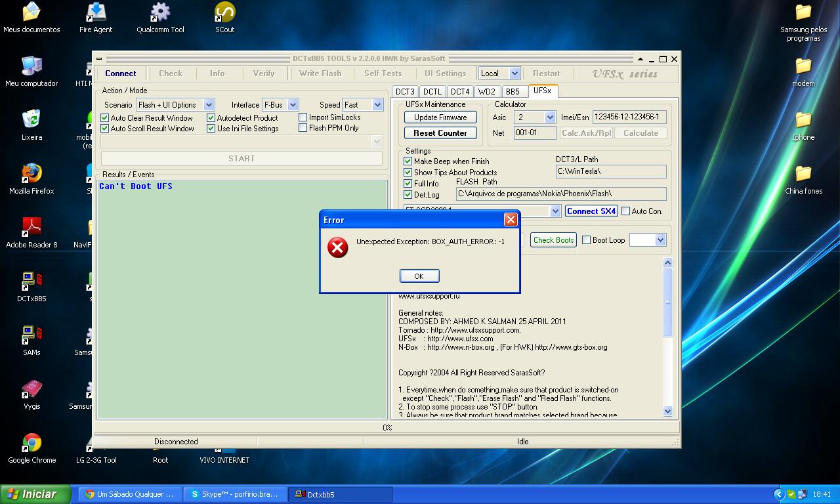Switch to the DCTL tab
Screen dimensions: 840x504
tap(432, 92)
